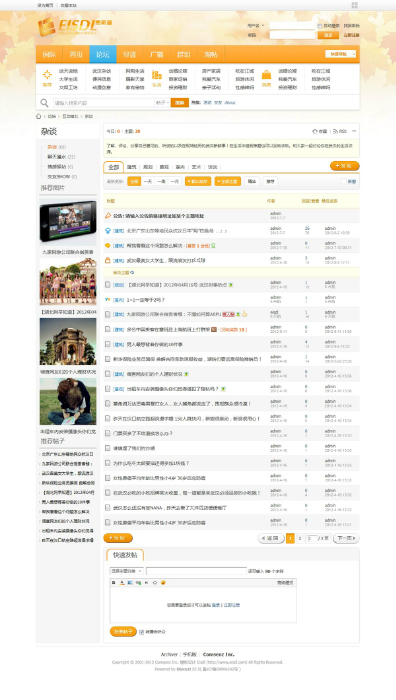Select the one week time filter
Image resolution: width=396 pixels, height=700 pixels.
[x=161, y=181]
